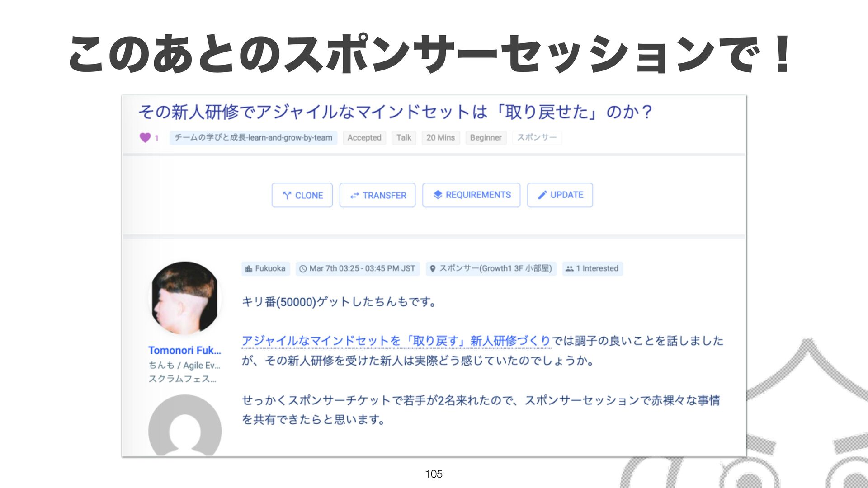Click the Beginner level tag
Viewport: 868px width, 488px height.
tap(486, 138)
